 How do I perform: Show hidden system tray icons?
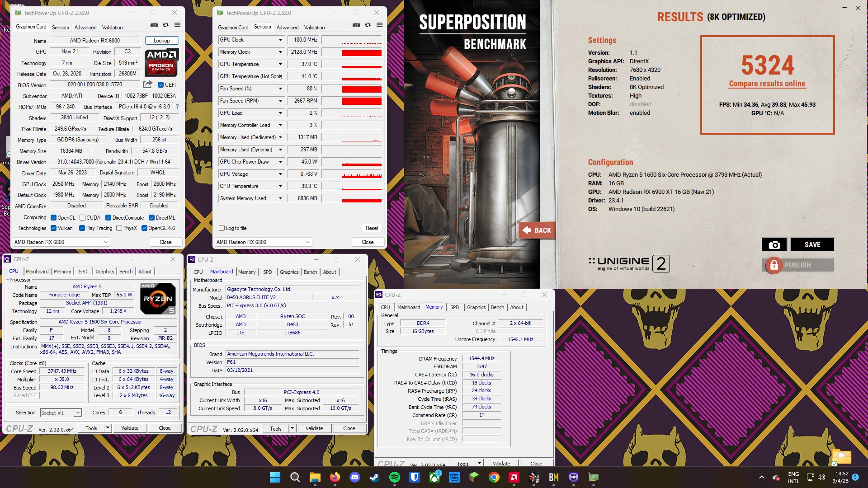pyautogui.click(x=761, y=477)
